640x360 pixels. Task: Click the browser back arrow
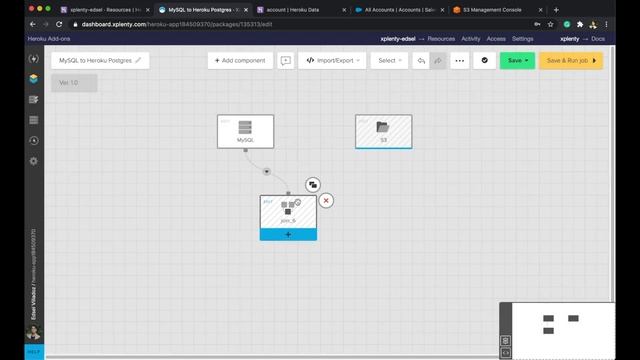(33, 24)
